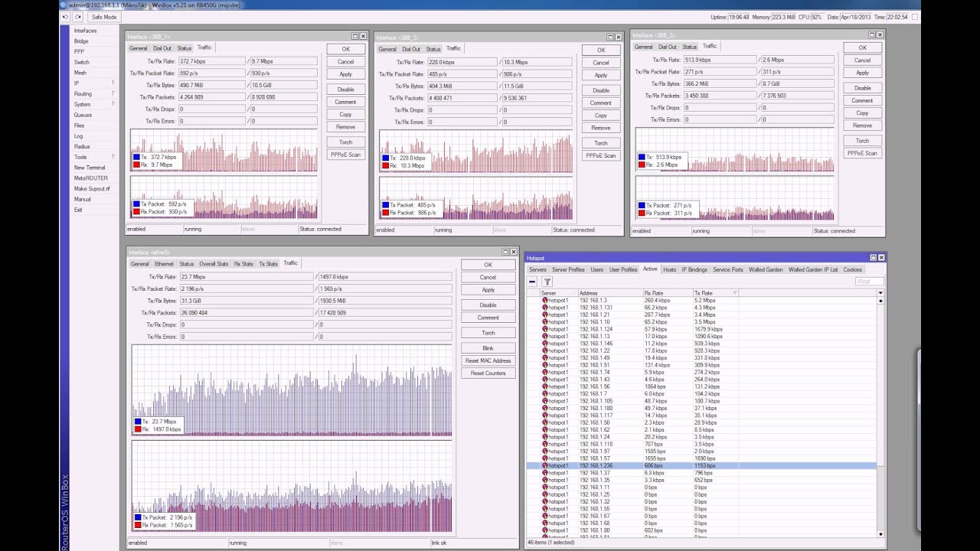Click the Redo arrow in WinBox toolbar

pos(78,17)
